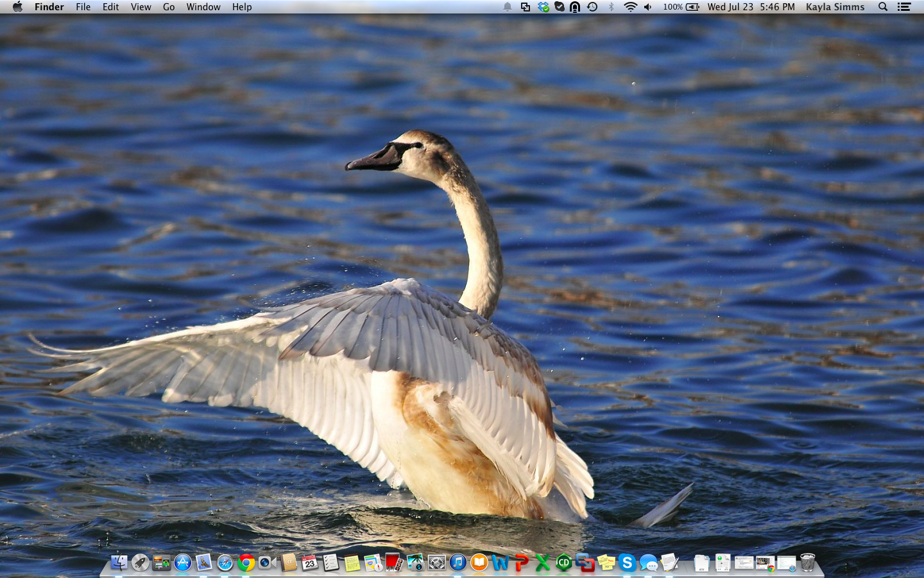Open the Wi-Fi status menu
This screenshot has width=924, height=578.
point(631,7)
